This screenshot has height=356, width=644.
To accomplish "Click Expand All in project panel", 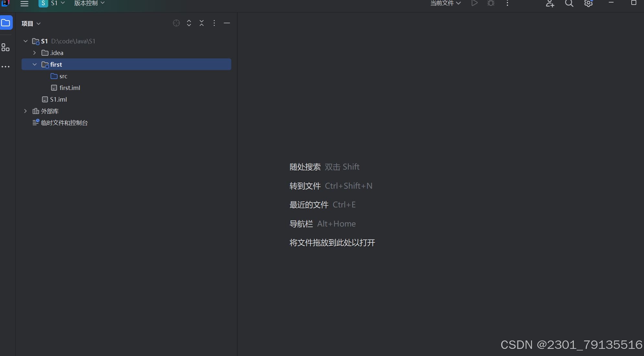I will 189,23.
